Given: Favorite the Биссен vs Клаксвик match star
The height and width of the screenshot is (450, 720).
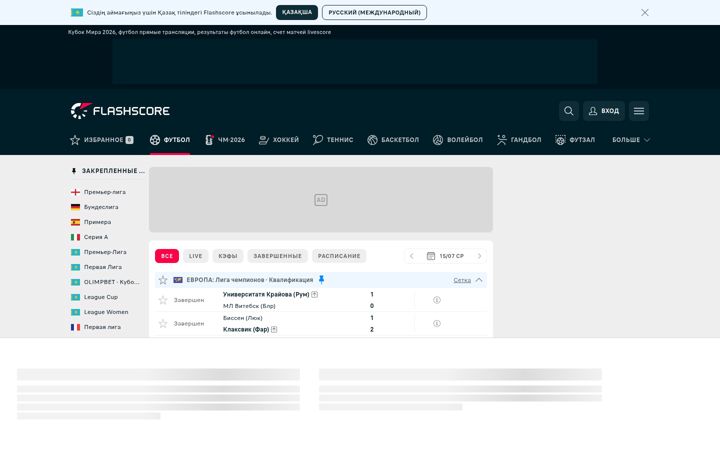Looking at the screenshot, I should 163,323.
